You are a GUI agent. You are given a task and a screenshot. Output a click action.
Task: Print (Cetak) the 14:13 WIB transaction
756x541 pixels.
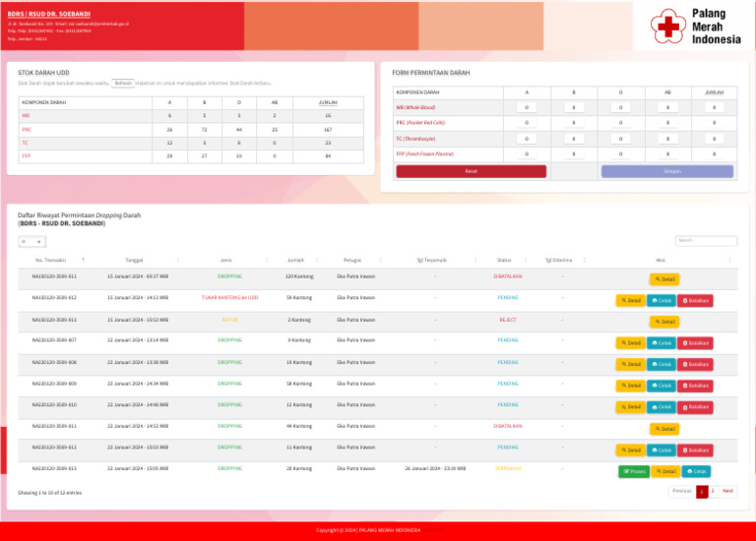click(x=661, y=301)
